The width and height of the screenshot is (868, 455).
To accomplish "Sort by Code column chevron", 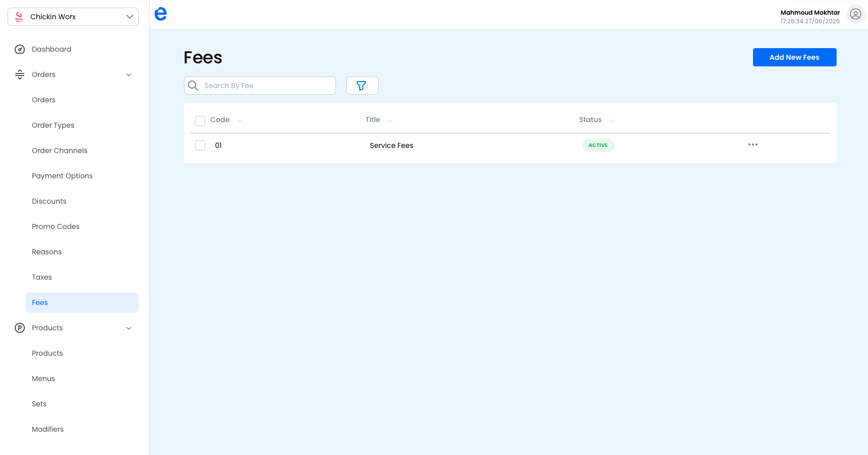I will point(240,121).
